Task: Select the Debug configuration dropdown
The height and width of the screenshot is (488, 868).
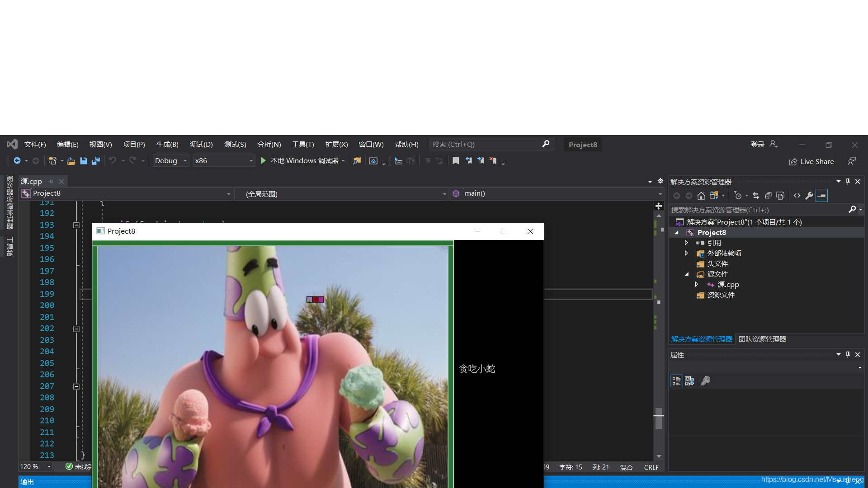Action: tap(170, 160)
